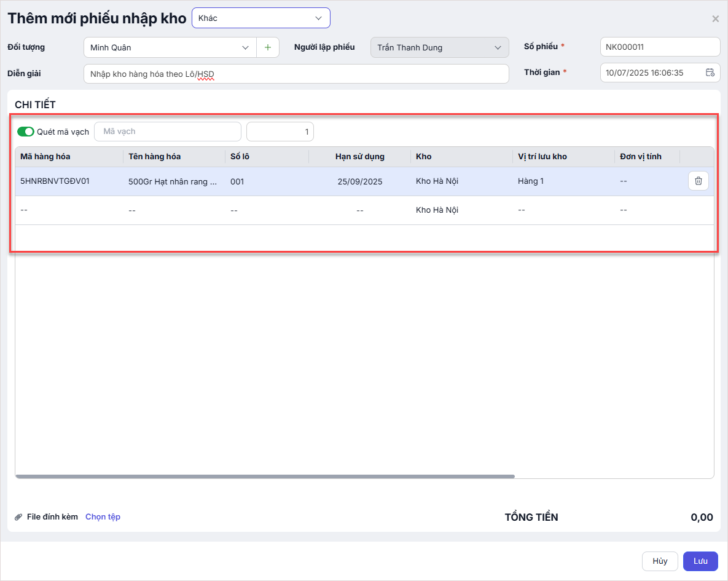Click the paperclip File đính kèm icon

[x=18, y=517]
